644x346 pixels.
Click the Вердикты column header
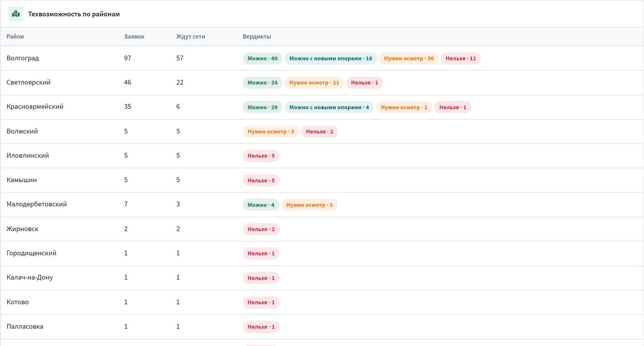257,37
